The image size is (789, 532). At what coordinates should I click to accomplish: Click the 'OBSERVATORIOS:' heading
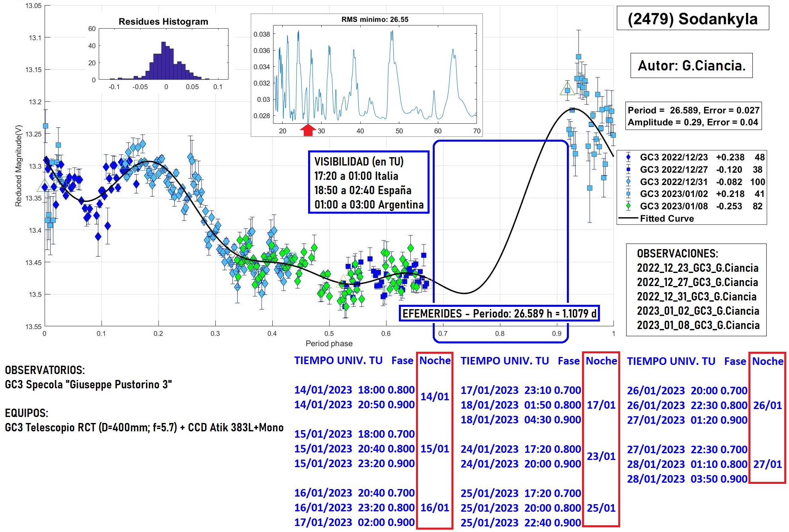tap(45, 370)
